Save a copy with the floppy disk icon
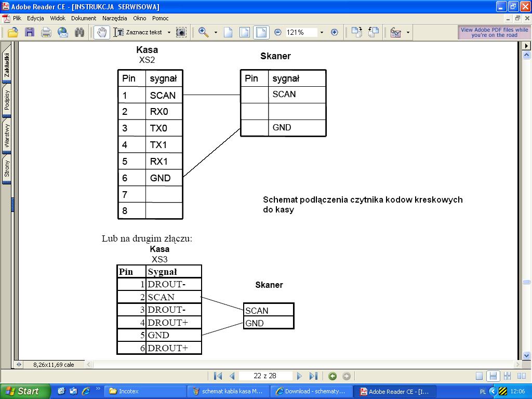 (30, 32)
